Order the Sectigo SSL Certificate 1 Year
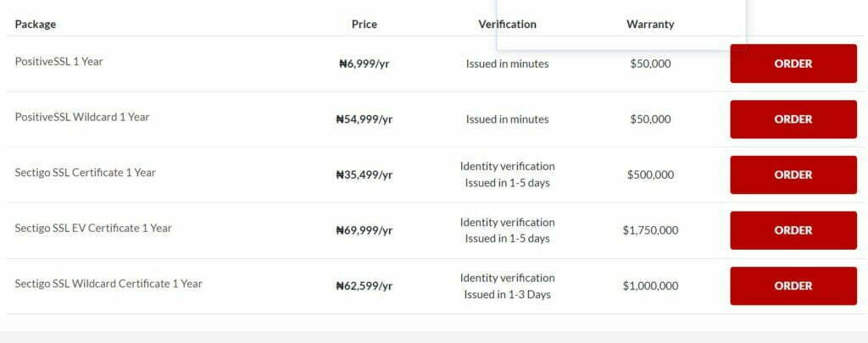Image resolution: width=868 pixels, height=343 pixels. pos(793,174)
